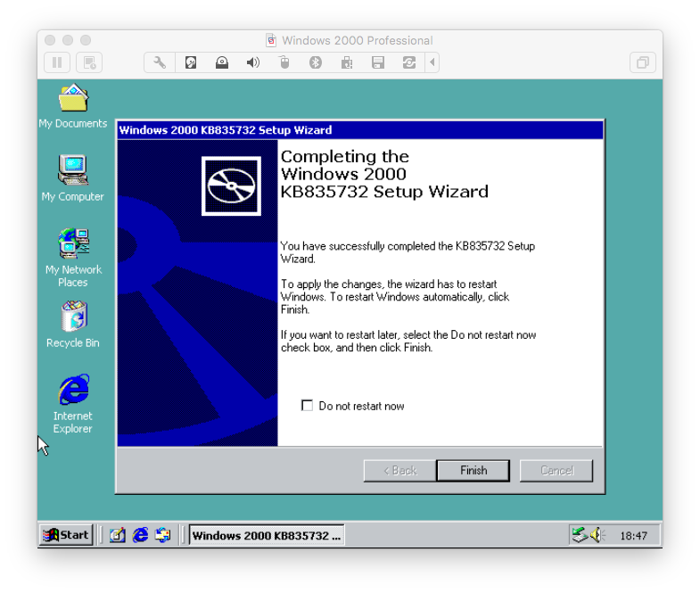Enable the Do not restart now checkbox

tap(308, 406)
